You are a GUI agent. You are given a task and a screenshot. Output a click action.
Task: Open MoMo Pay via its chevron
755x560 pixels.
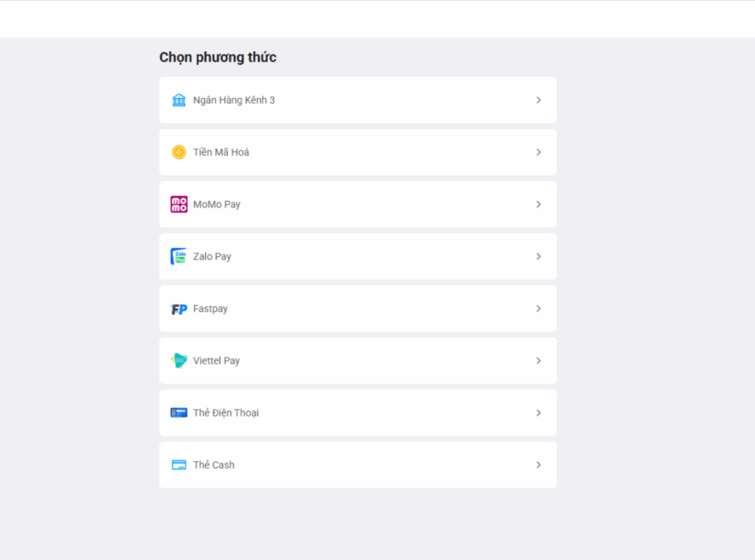[538, 204]
